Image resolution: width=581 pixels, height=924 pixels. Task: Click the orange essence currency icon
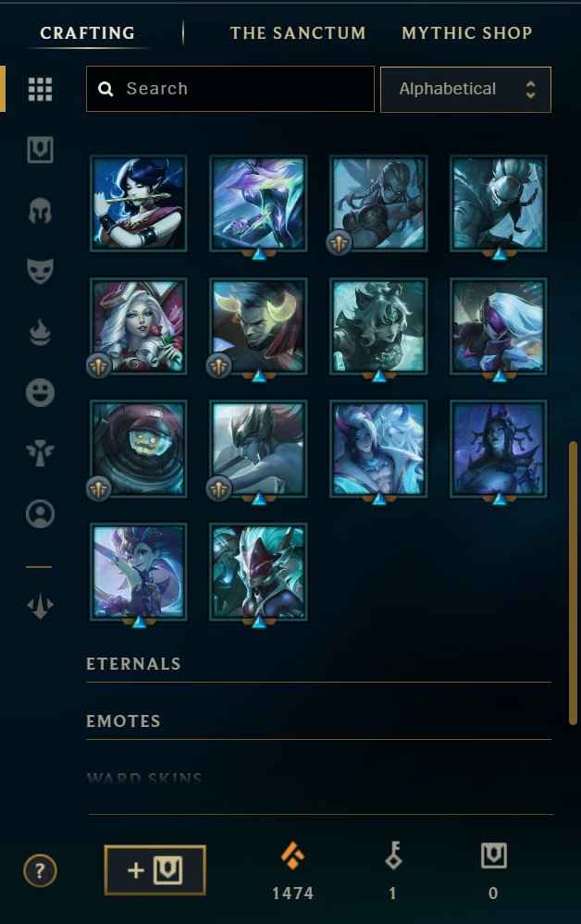292,856
